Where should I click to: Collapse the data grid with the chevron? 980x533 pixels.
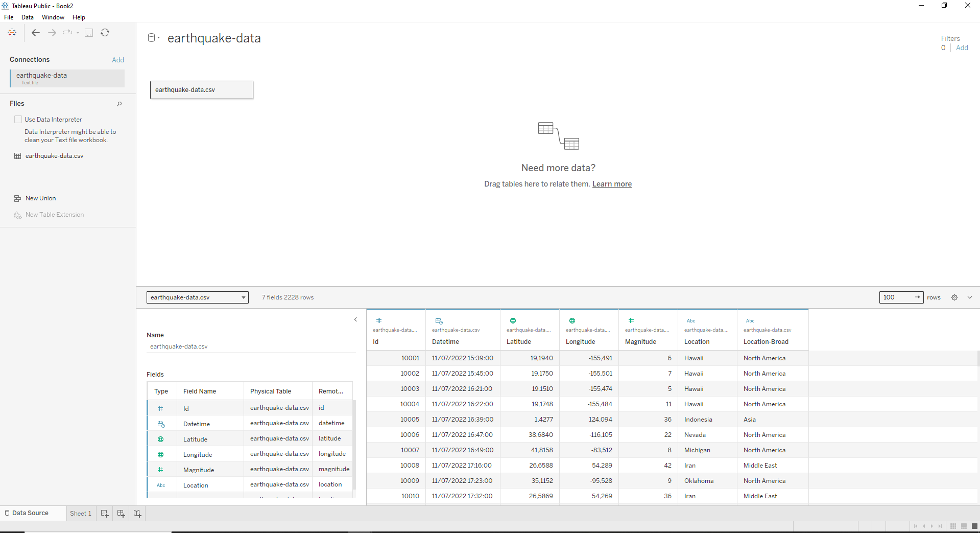point(970,297)
